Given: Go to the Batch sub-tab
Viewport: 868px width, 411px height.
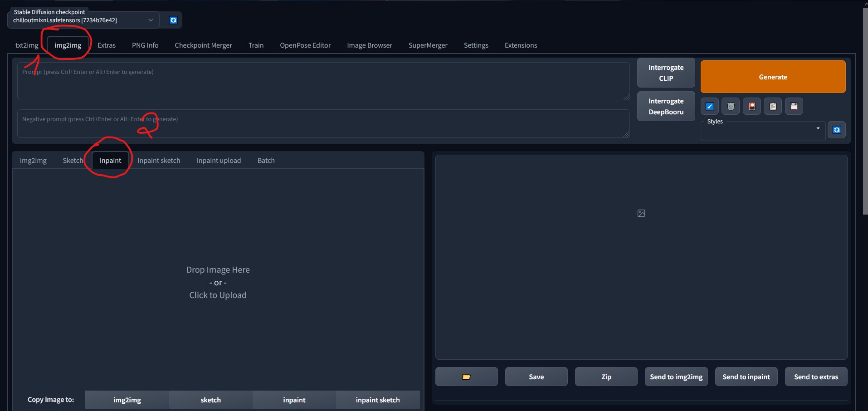Looking at the screenshot, I should [x=266, y=161].
